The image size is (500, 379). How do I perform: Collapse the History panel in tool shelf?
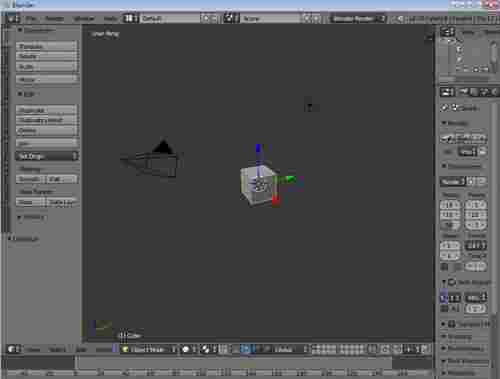click(x=19, y=217)
